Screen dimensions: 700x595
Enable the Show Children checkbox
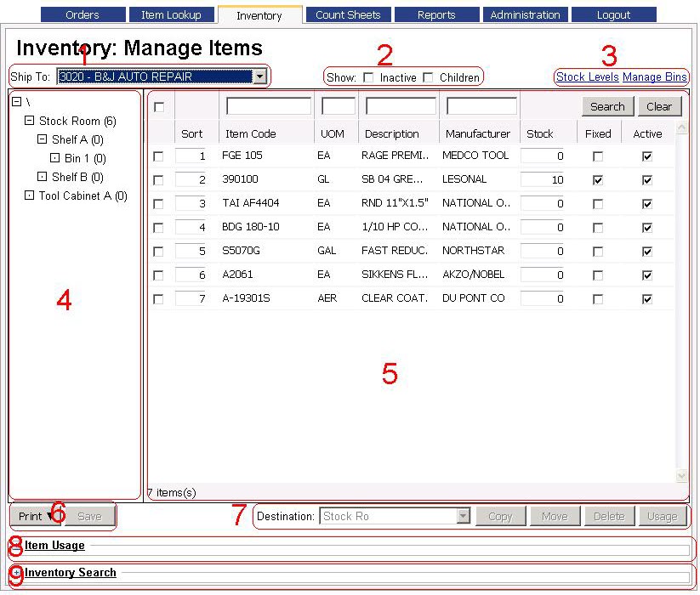pos(428,77)
